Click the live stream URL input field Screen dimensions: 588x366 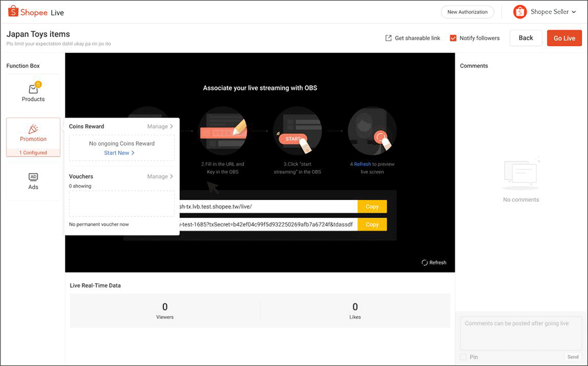point(265,207)
